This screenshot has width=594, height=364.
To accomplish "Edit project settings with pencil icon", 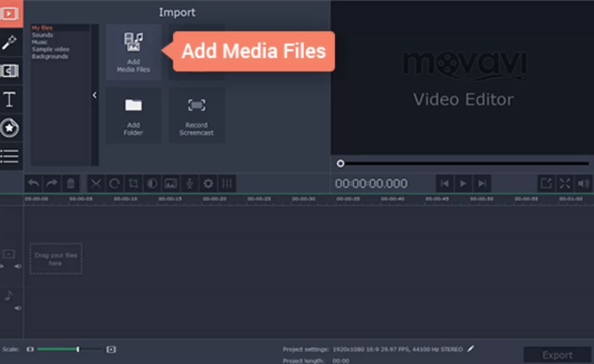I will coord(471,349).
